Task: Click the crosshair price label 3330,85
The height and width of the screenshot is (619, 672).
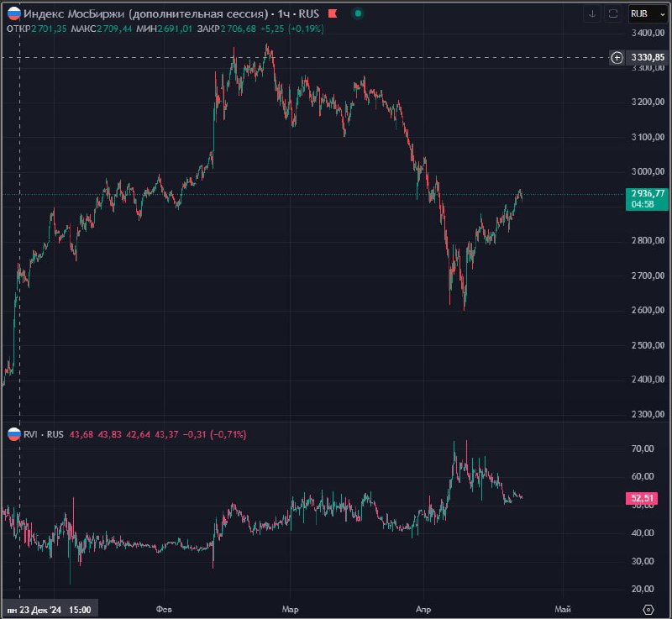Action: pyautogui.click(x=648, y=57)
